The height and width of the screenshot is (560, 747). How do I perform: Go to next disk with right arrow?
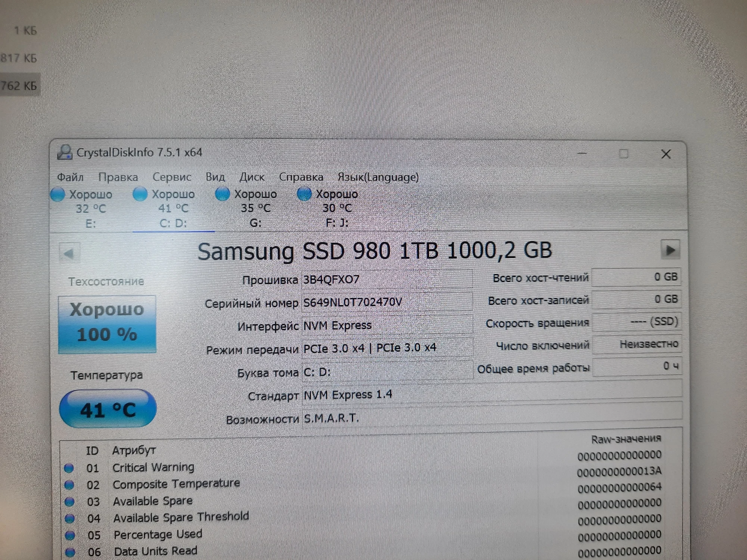coord(670,250)
